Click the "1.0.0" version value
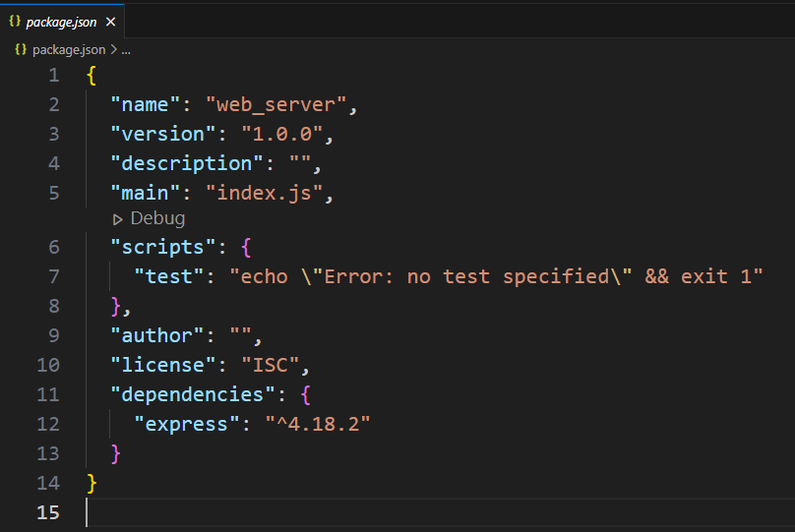Image resolution: width=795 pixels, height=532 pixels. 282,135
